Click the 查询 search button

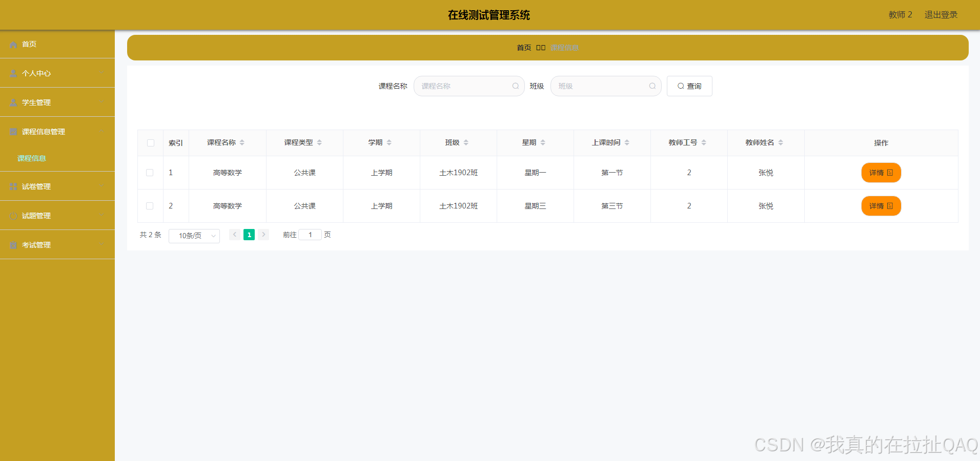coord(689,86)
